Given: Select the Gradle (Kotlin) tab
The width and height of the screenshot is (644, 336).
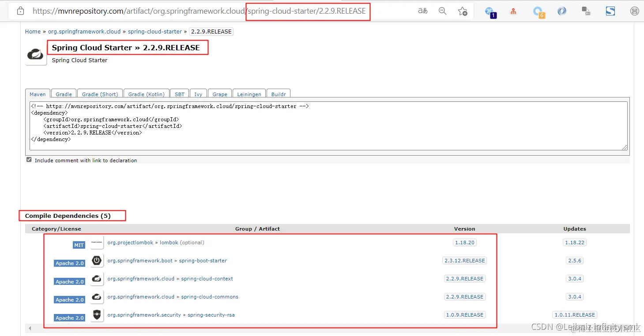Looking at the screenshot, I should (x=146, y=94).
